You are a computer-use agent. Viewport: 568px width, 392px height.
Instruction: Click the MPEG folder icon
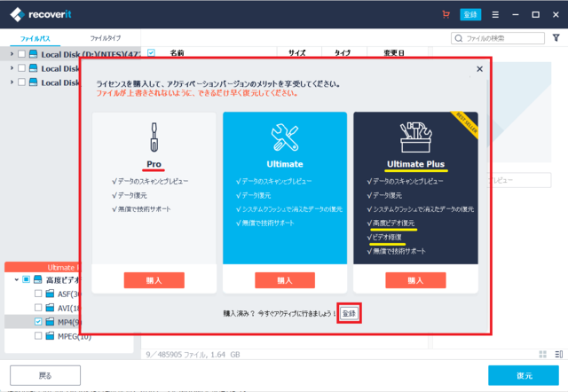[50, 336]
